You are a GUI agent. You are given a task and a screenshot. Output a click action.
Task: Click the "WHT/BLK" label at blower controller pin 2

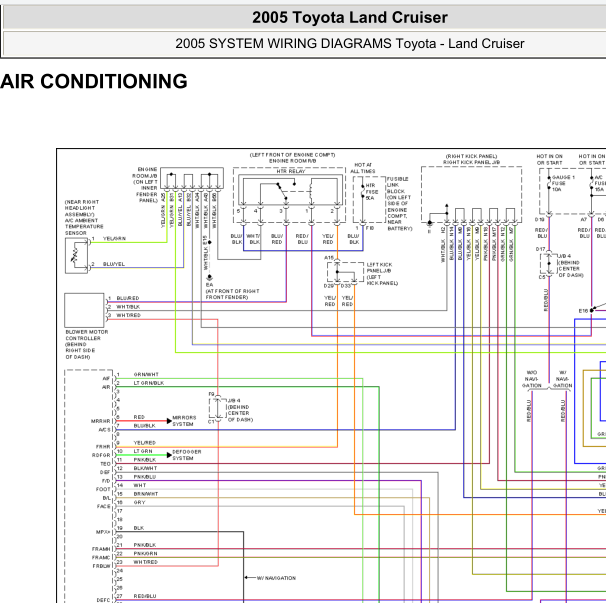pyautogui.click(x=128, y=307)
